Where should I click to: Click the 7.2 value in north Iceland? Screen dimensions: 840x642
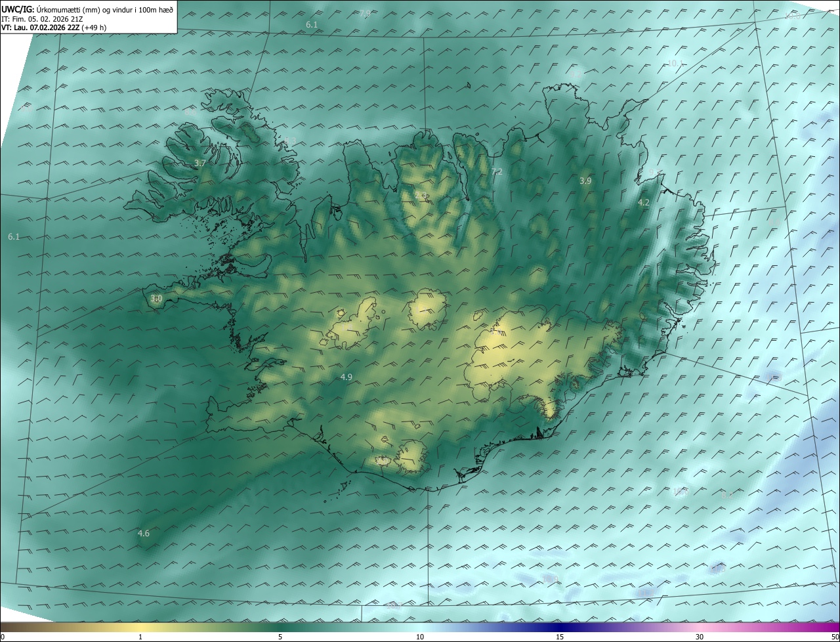(497, 171)
